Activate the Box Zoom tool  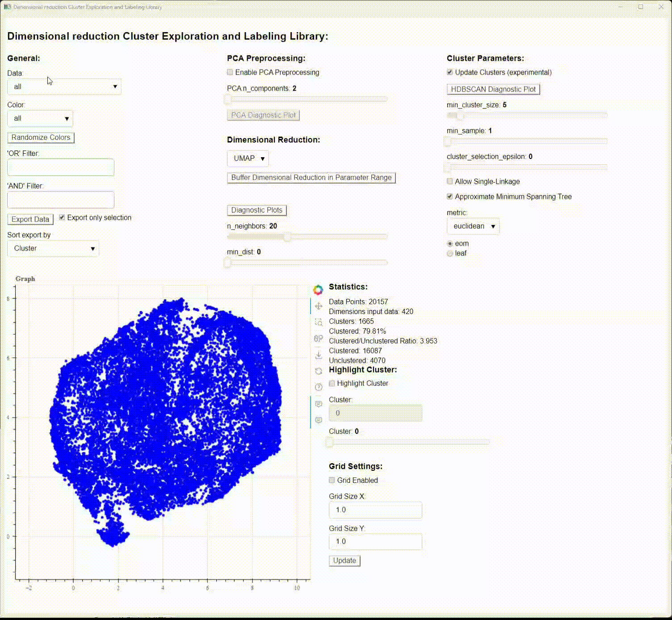click(x=319, y=322)
